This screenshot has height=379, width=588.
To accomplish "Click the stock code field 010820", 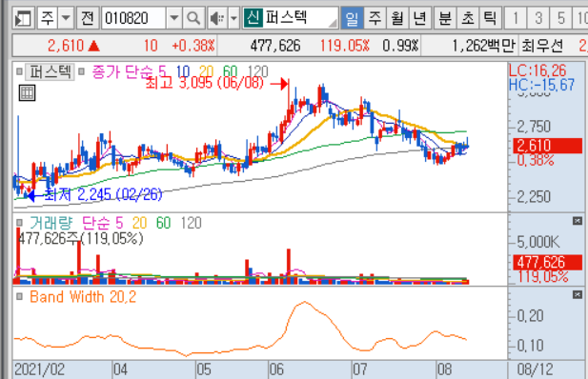I will pyautogui.click(x=133, y=18).
